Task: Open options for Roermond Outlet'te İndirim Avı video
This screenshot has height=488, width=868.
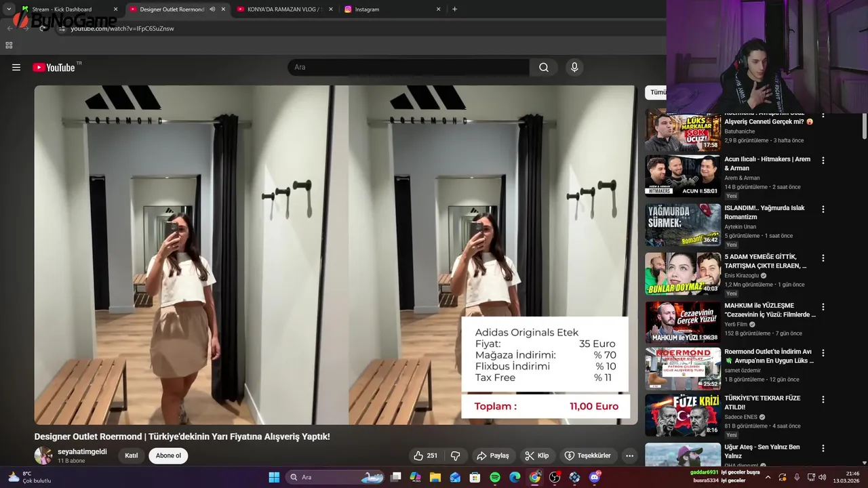Action: point(823,353)
